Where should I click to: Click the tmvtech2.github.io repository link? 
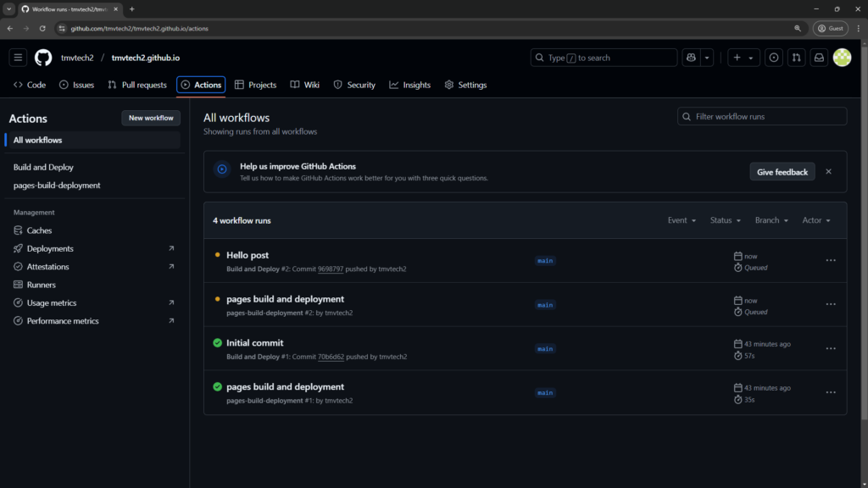(146, 58)
